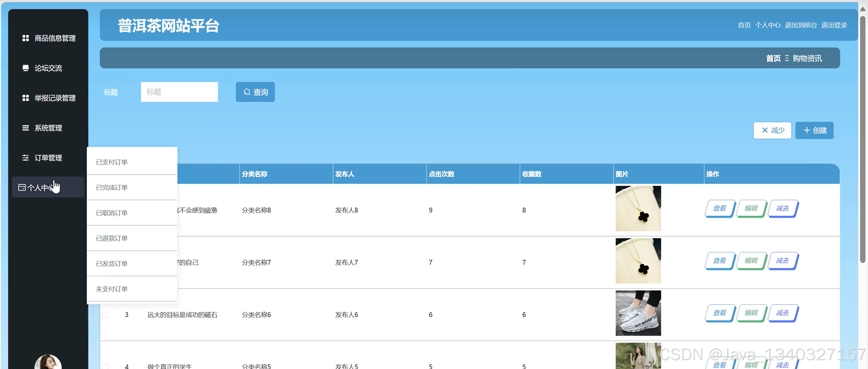Open 已支付订单 in the submenu
868x369 pixels.
click(132, 162)
